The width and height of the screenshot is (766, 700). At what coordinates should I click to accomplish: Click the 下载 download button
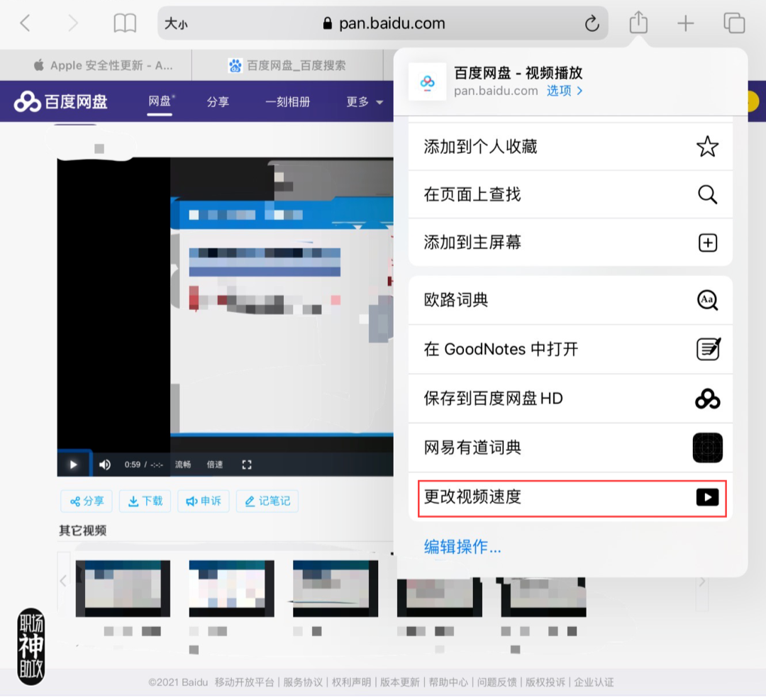pyautogui.click(x=145, y=501)
